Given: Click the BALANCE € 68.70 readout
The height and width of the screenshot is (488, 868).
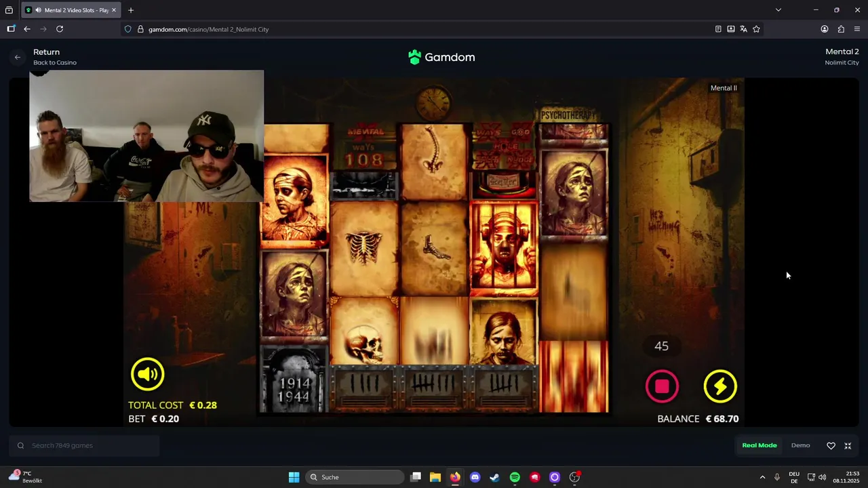Looking at the screenshot, I should click(698, 419).
